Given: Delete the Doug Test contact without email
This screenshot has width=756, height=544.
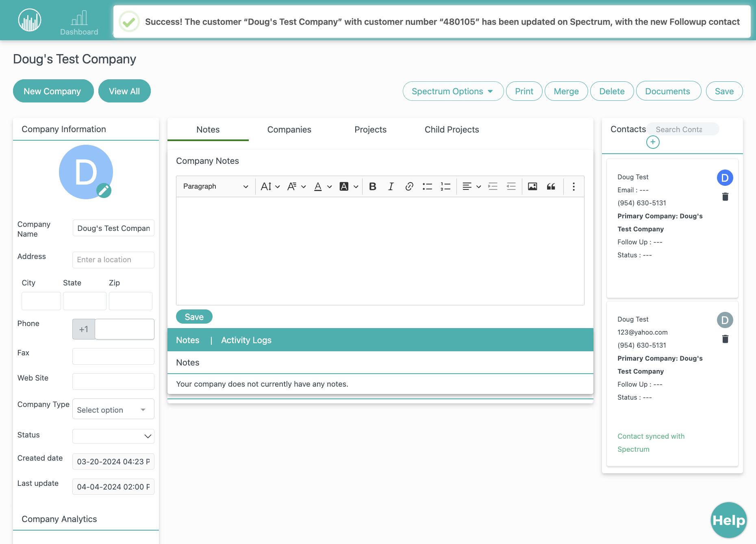Looking at the screenshot, I should 725,197.
